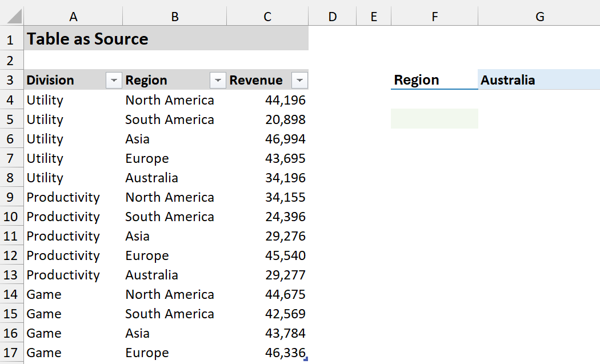This screenshot has width=600, height=364.
Task: Open the Revenue column filter dropdown
Action: click(299, 81)
